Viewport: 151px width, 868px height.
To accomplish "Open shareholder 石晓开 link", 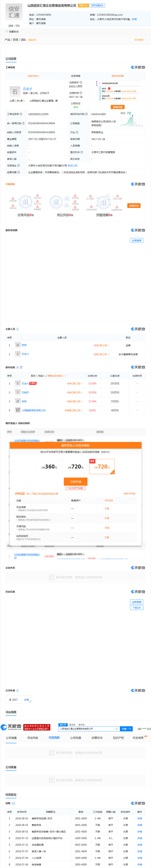I will point(25,393).
